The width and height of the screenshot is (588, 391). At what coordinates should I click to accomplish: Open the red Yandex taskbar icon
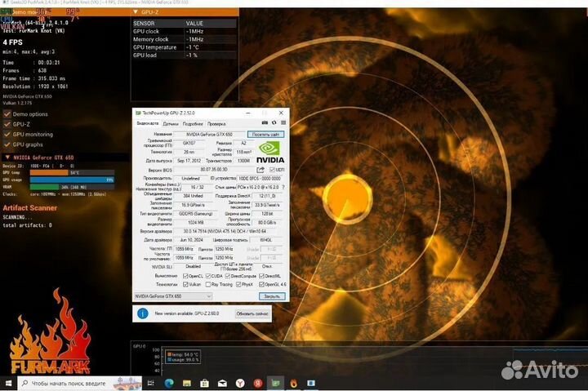[x=258, y=383]
